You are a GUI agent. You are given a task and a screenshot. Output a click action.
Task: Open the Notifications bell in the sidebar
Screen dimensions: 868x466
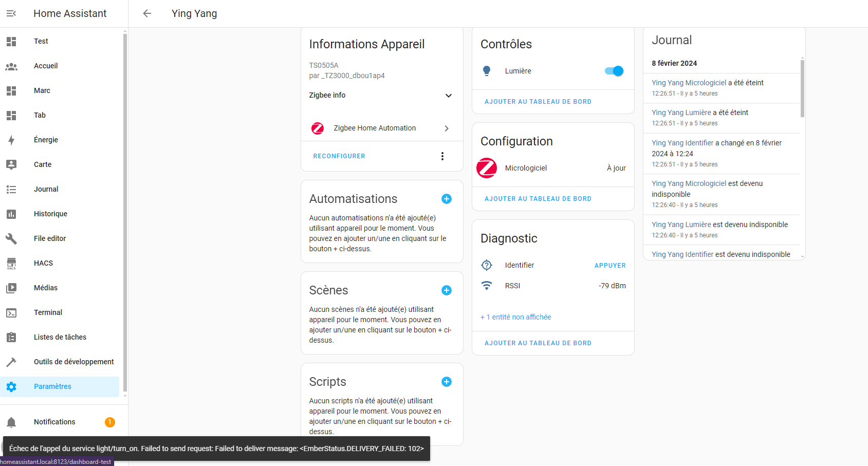11,422
